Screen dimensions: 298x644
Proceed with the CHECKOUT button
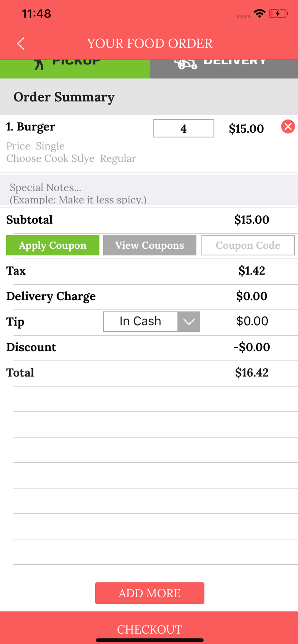click(149, 629)
